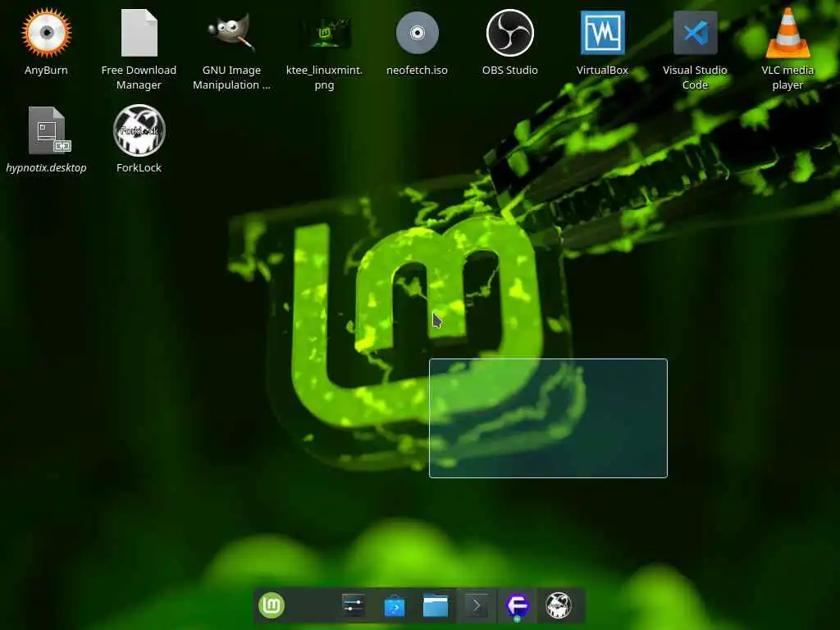Screen dimensions: 840x630
Task: Click the "ktee_linuxmint.png" file name
Action: click(x=324, y=78)
